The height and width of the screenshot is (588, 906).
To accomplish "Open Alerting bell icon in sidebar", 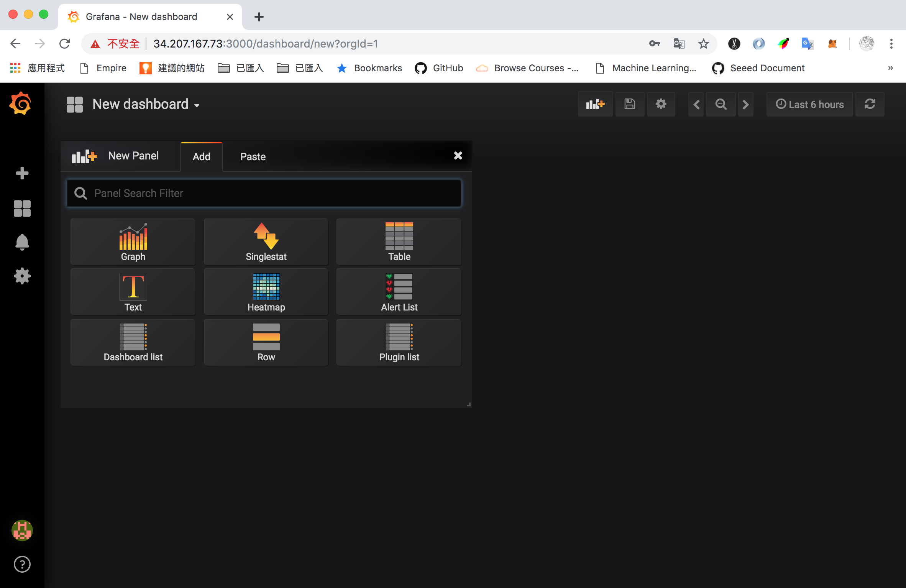I will point(22,242).
